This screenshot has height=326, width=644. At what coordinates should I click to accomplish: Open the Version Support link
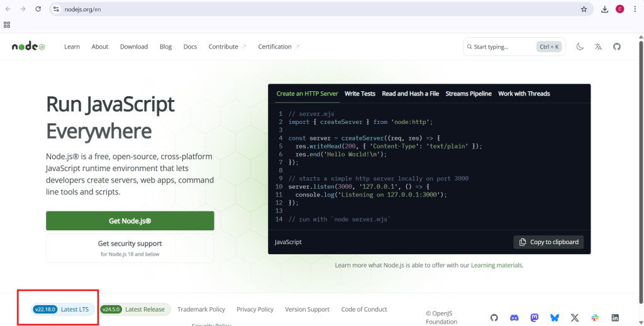pyautogui.click(x=307, y=309)
